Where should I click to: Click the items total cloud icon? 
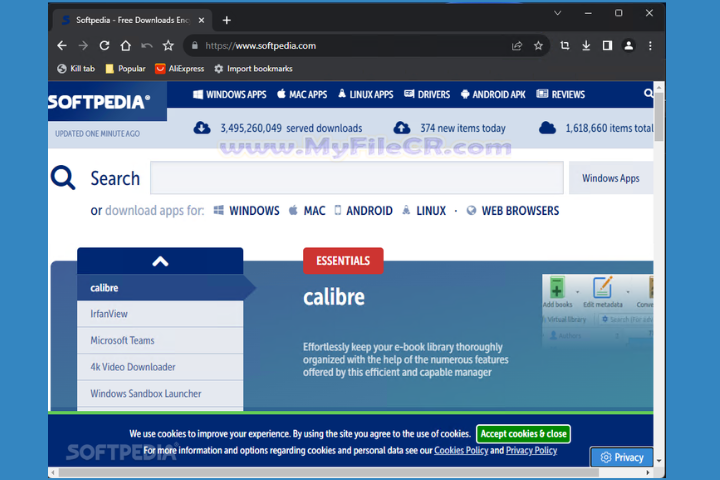pos(547,128)
